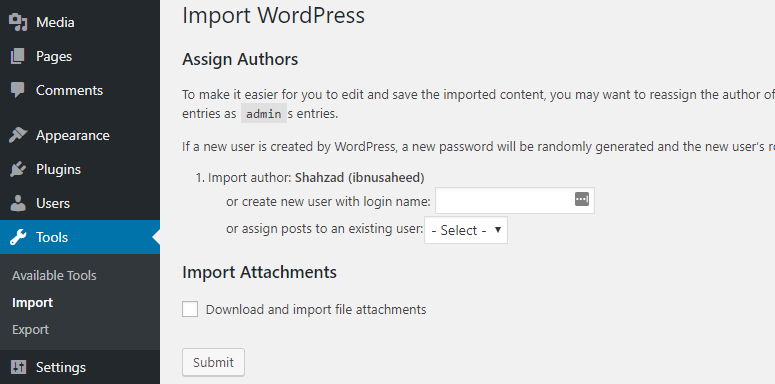Go to the Appearance menu

(80, 135)
